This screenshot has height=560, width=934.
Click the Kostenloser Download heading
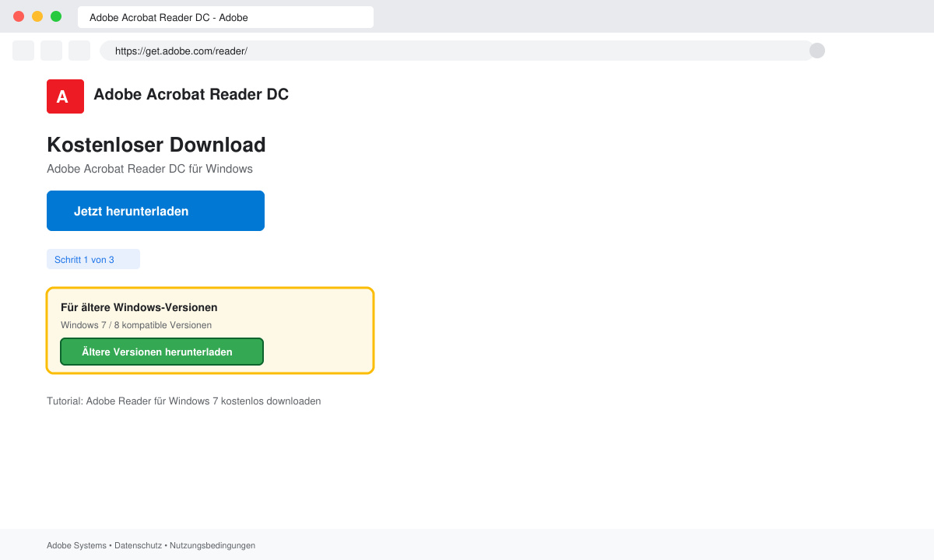coord(156,145)
